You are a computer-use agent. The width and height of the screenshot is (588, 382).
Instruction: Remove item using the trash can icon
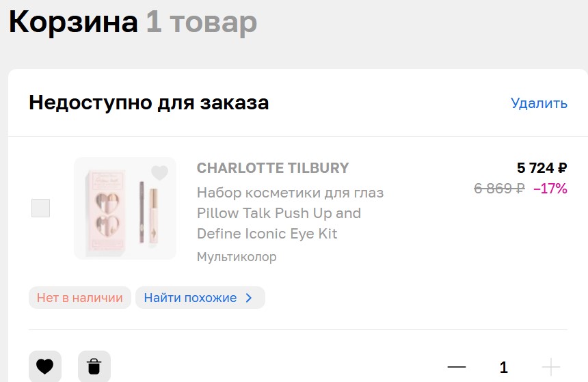click(94, 366)
